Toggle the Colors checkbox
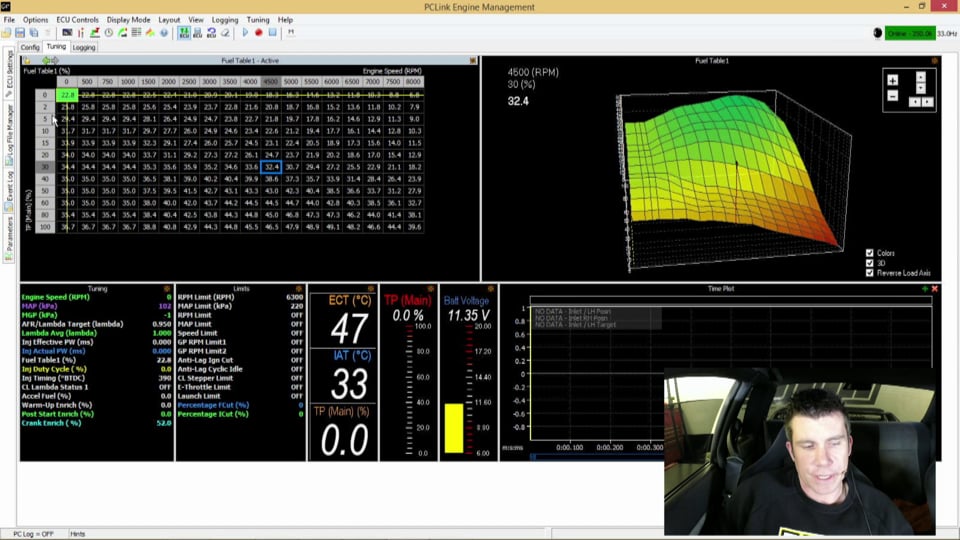Viewport: 960px width, 540px height. coord(869,253)
